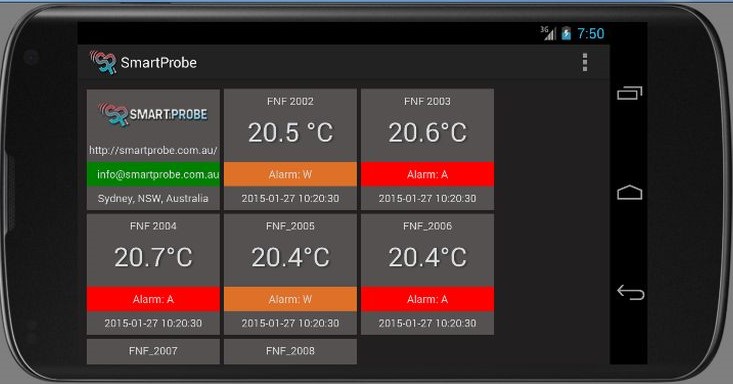The height and width of the screenshot is (384, 733).
Task: Open the FNF_2007 probe tile
Action: click(x=153, y=351)
